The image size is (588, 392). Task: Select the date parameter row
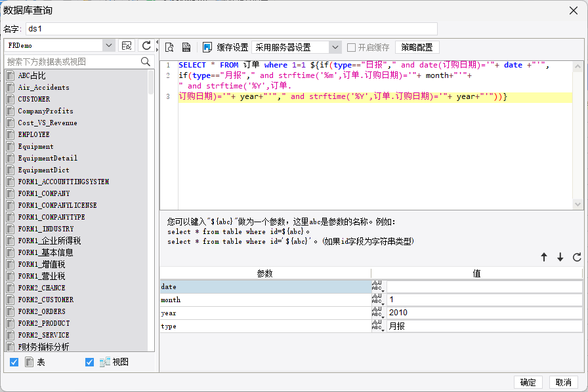(266, 286)
